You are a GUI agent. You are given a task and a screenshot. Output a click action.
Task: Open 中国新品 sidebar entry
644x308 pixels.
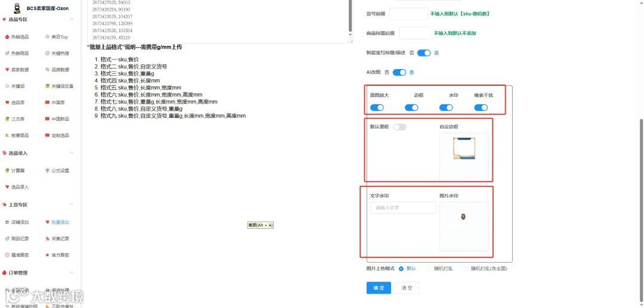57,119
